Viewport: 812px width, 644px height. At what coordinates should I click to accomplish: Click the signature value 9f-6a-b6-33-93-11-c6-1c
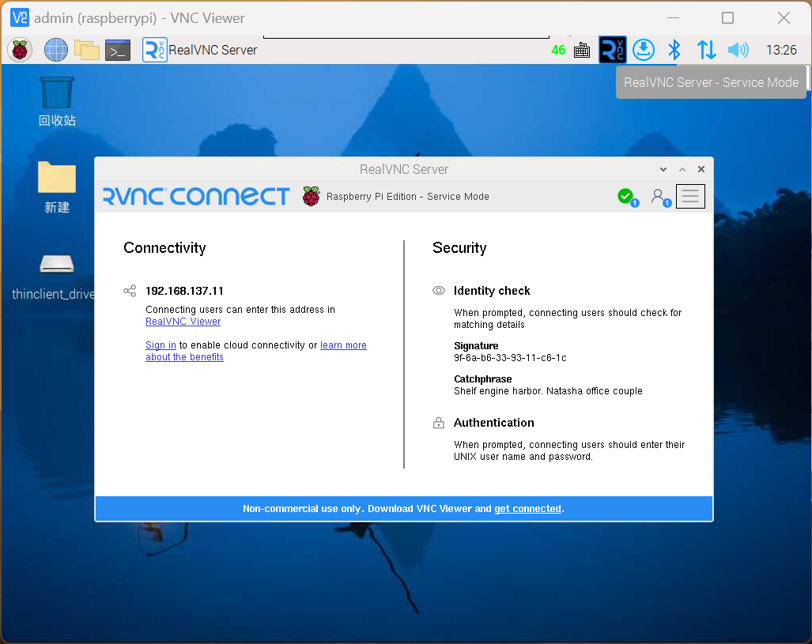tap(510, 358)
